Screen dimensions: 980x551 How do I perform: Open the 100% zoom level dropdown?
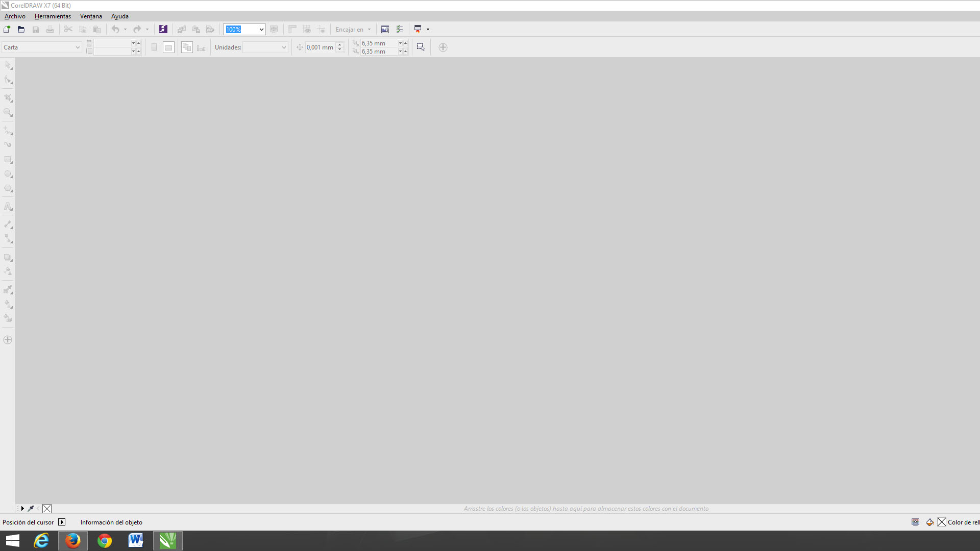(x=261, y=29)
